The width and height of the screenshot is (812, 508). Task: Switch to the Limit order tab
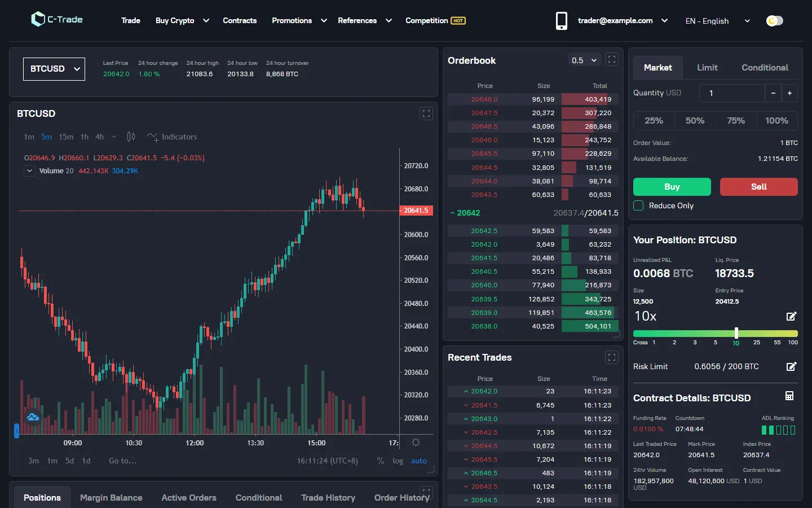tap(707, 68)
